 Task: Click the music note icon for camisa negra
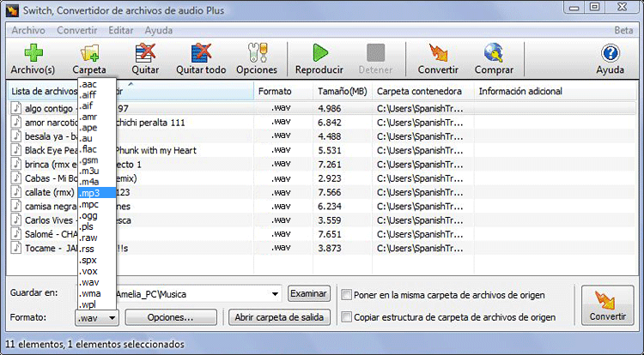[x=16, y=206]
